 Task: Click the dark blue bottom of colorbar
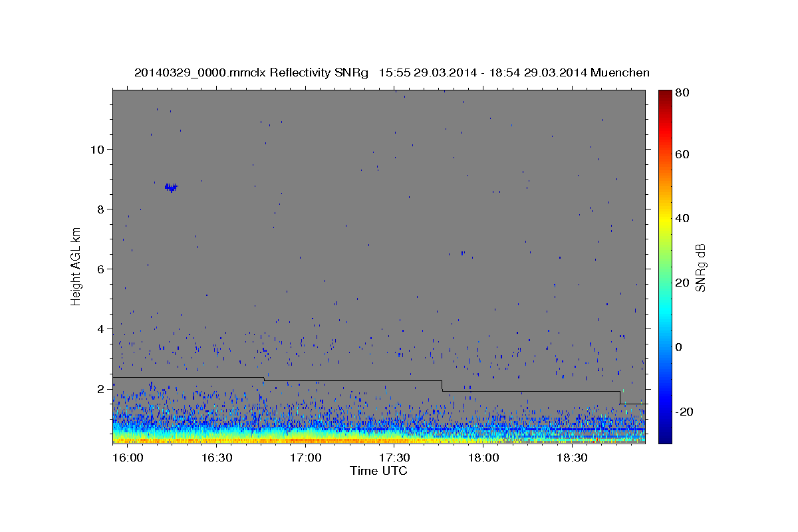(664, 436)
